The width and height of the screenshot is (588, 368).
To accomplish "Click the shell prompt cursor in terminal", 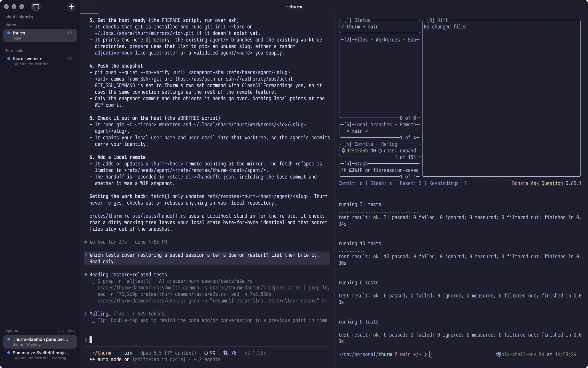I will coord(430,354).
